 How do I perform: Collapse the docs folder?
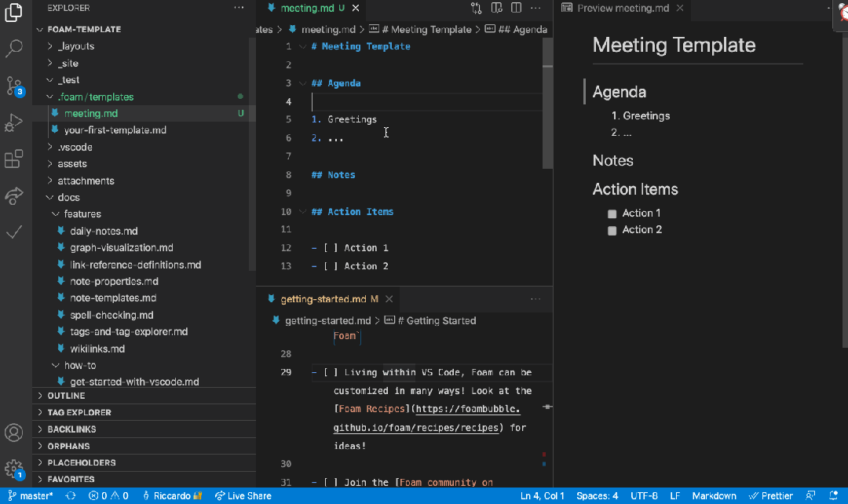click(68, 197)
